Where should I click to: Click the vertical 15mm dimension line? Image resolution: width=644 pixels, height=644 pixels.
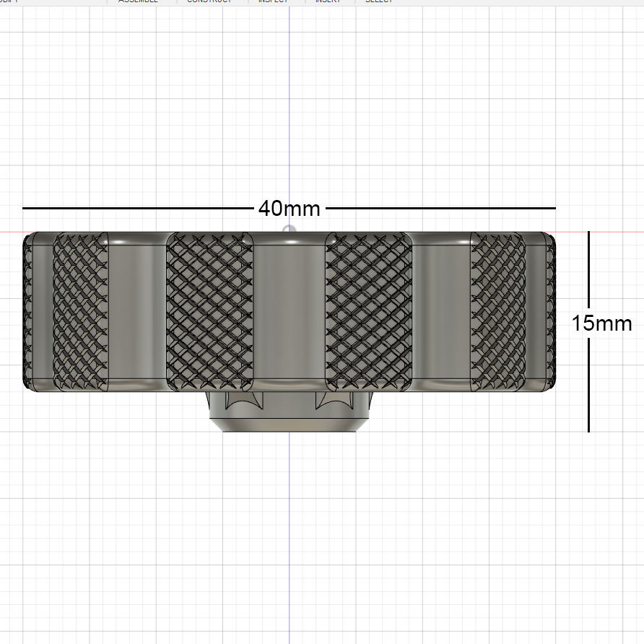coord(590,274)
